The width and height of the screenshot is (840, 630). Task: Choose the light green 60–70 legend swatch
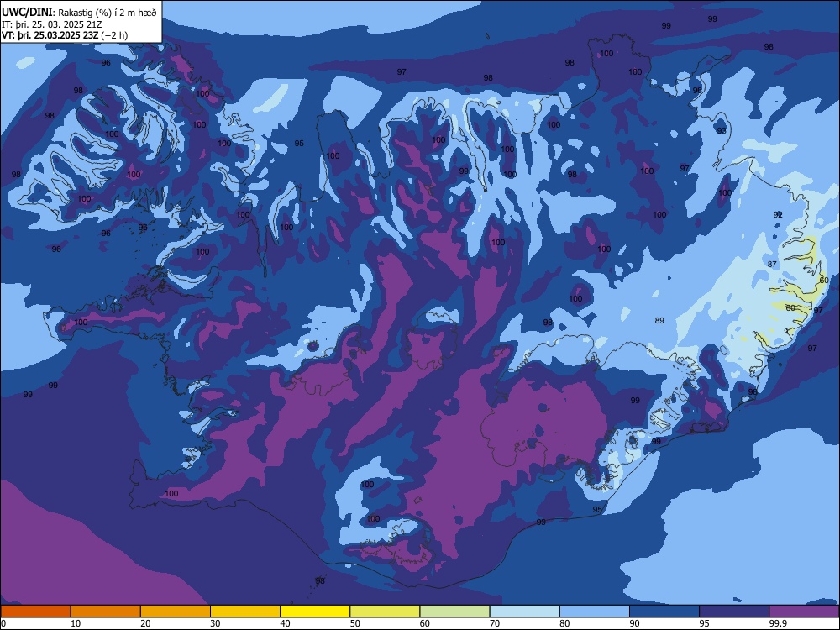454,612
